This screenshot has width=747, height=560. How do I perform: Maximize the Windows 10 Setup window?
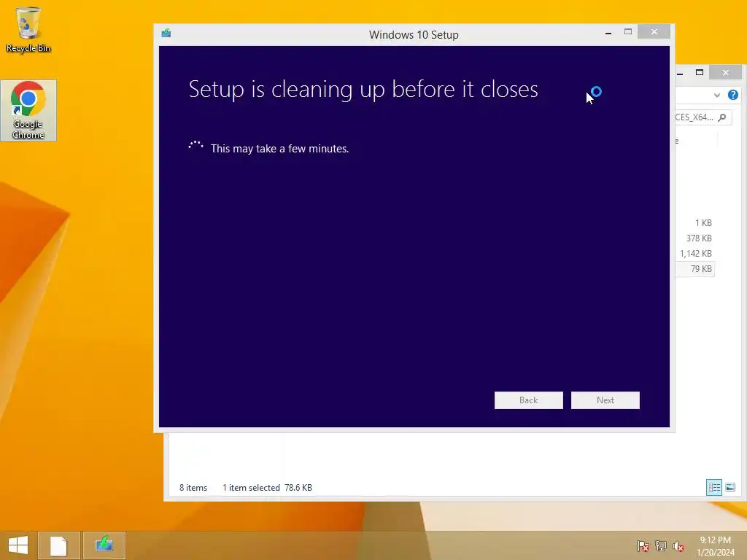(x=628, y=32)
